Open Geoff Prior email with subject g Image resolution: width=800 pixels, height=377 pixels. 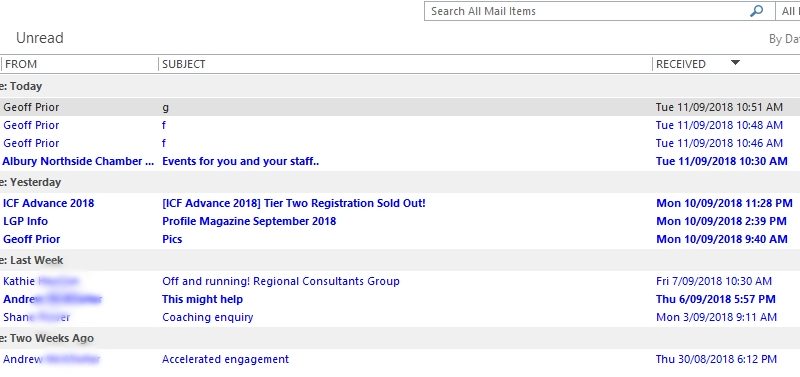[x=400, y=107]
